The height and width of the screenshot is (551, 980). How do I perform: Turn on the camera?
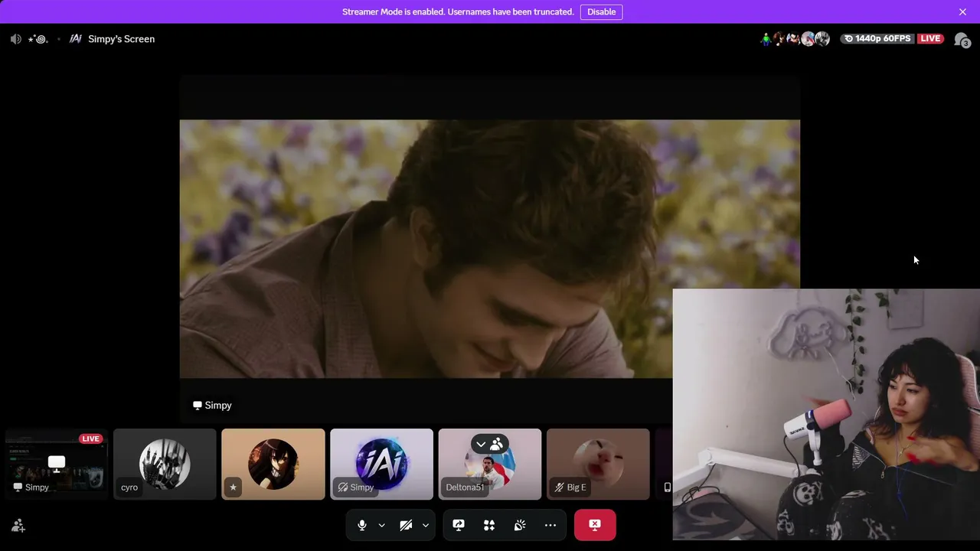point(406,525)
